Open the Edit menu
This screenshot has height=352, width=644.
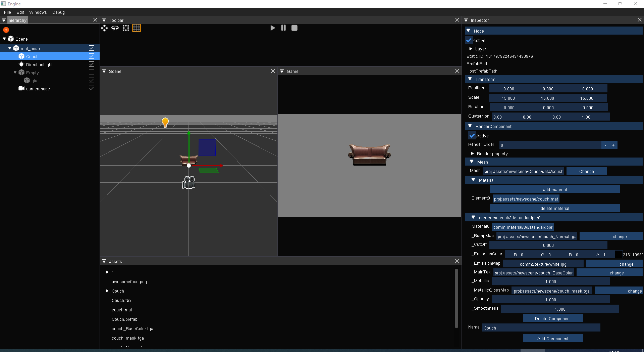pyautogui.click(x=20, y=12)
